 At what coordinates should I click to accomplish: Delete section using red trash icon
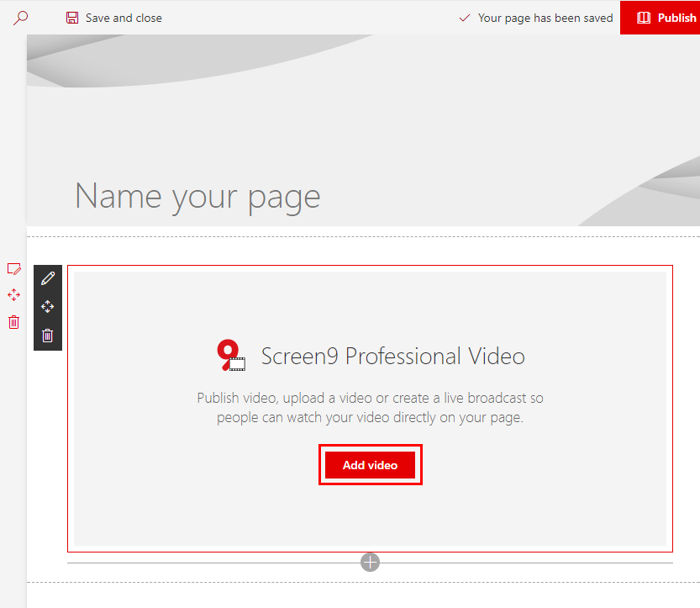pyautogui.click(x=13, y=322)
